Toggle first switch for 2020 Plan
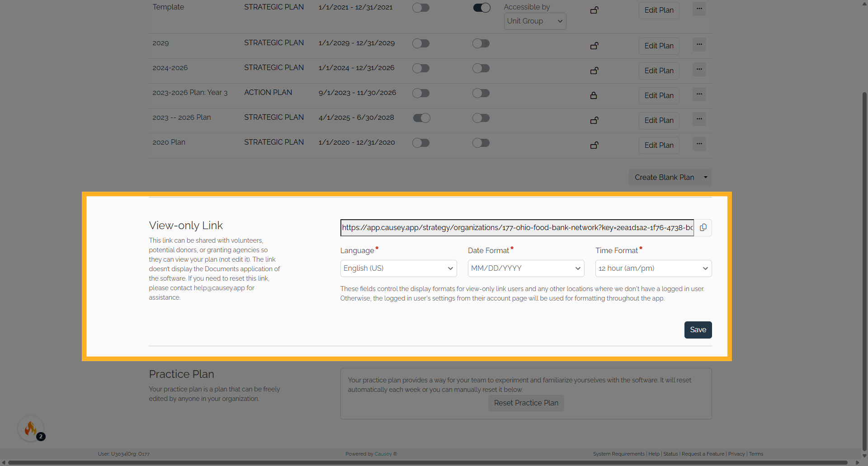 [x=421, y=143]
